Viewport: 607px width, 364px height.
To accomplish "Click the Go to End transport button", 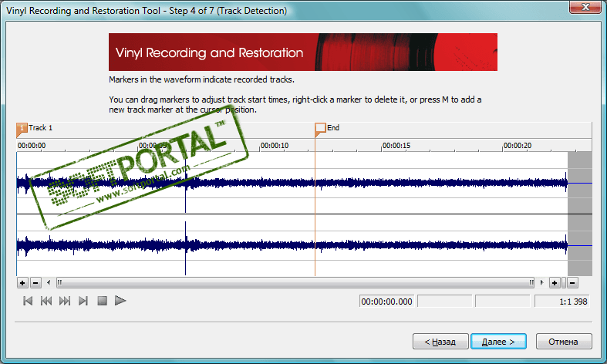I will point(83,301).
